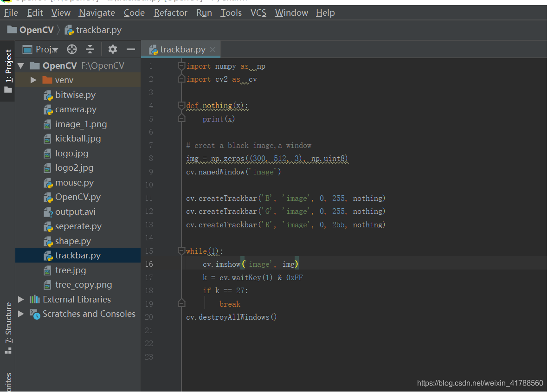
Task: Click OpenCV breadcrumb in navigation bar
Action: 31,30
